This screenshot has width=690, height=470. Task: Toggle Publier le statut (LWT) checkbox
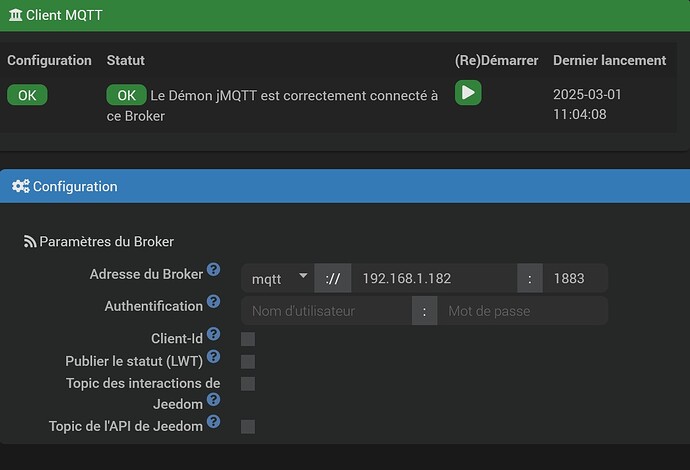click(248, 361)
